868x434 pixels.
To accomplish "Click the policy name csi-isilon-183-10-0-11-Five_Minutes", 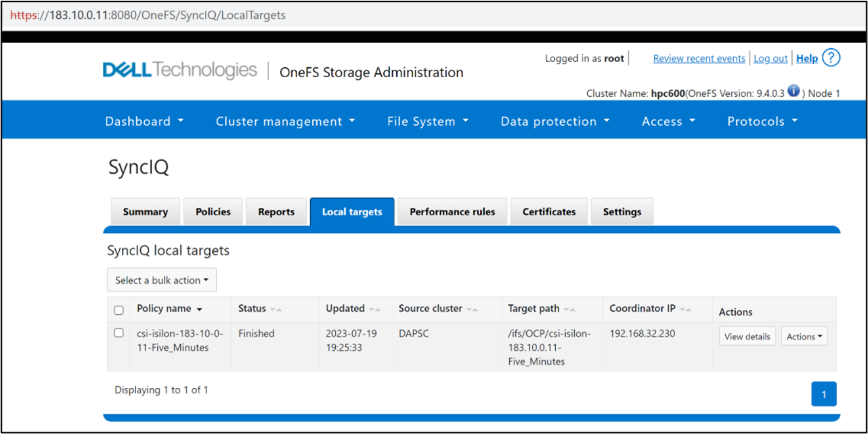I will [180, 340].
